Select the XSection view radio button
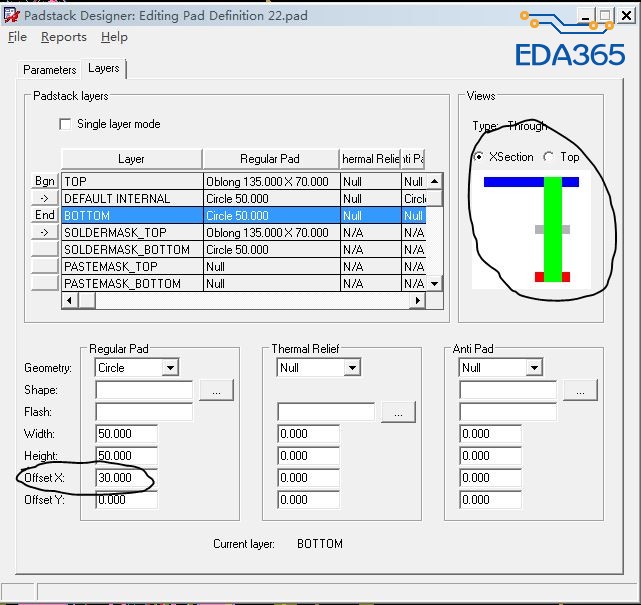The image size is (641, 605). click(478, 157)
